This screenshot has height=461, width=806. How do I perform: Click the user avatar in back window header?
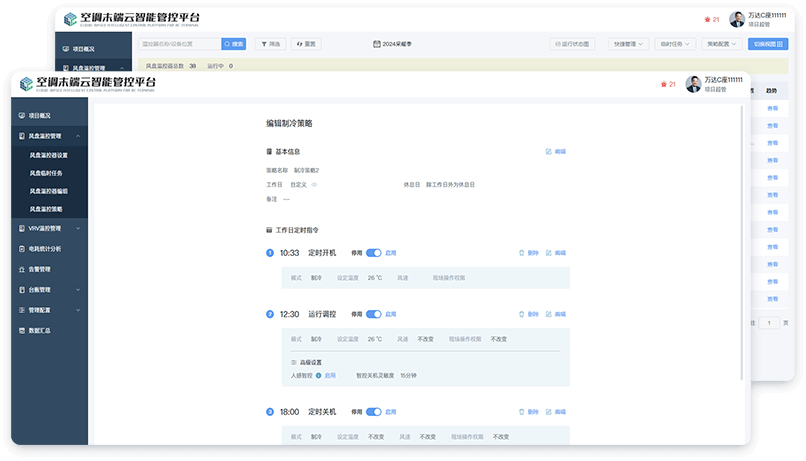737,20
